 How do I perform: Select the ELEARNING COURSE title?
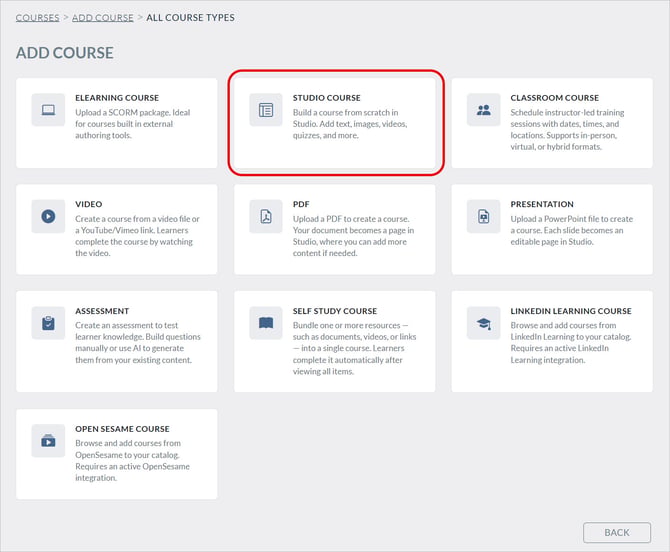pyautogui.click(x=117, y=97)
